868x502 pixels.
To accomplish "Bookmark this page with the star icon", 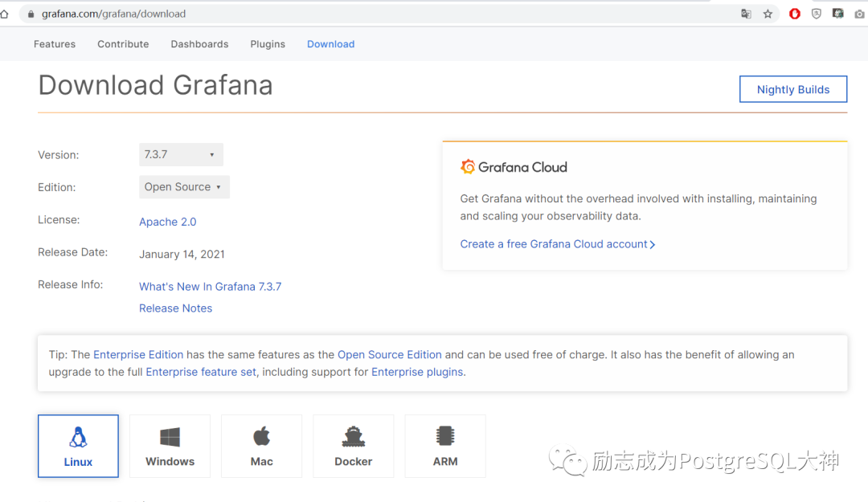I will point(768,14).
